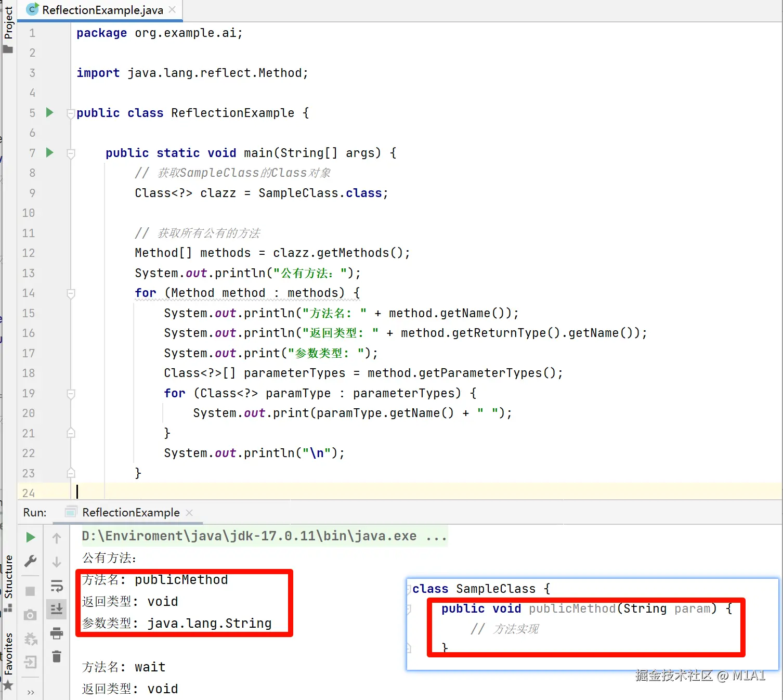This screenshot has height=700, width=783.
Task: Click console text 'wait'
Action: [x=150, y=667]
